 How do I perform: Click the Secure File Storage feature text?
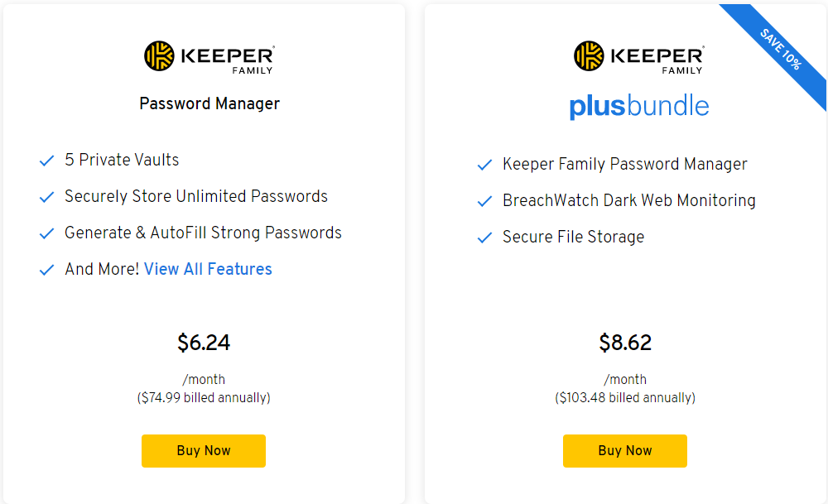(x=573, y=238)
